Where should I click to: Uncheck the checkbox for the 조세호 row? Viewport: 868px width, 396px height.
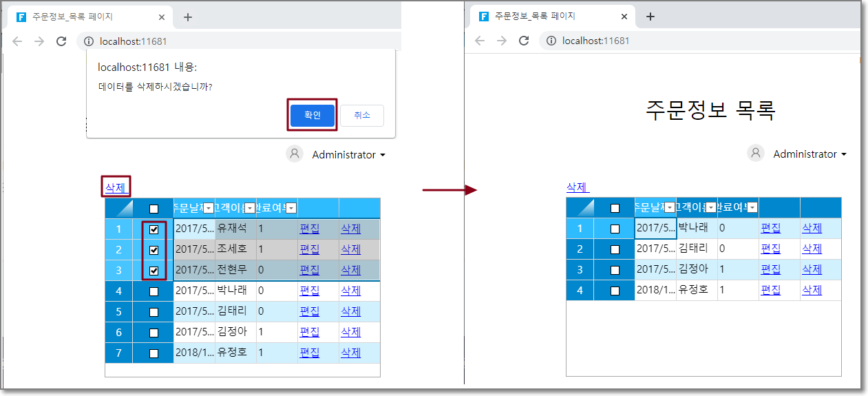tap(154, 250)
